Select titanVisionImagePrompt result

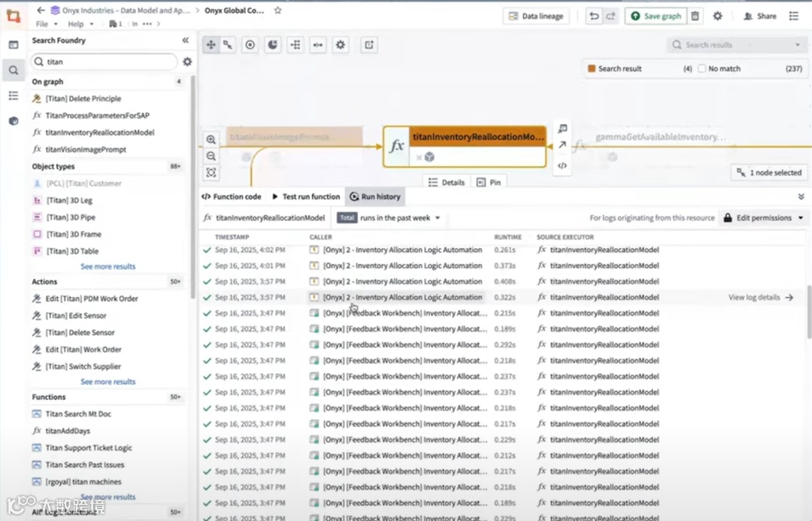point(86,150)
